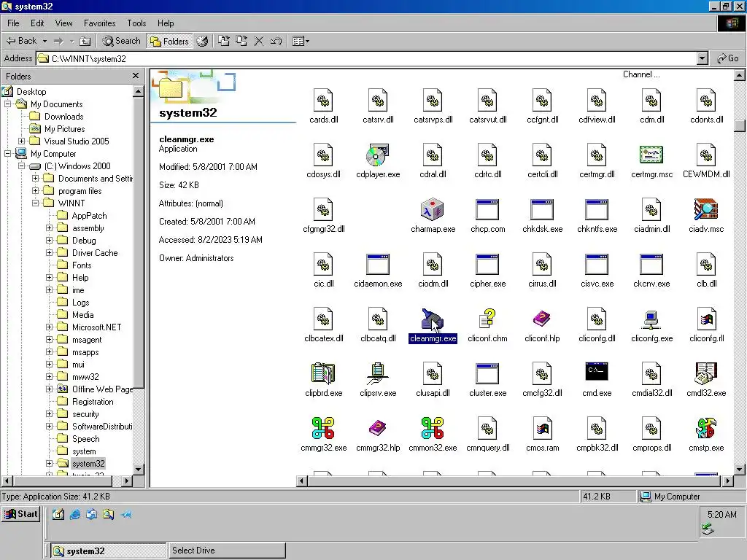Switch to Select Drive taskbar button
The image size is (747, 560).
pos(227,551)
